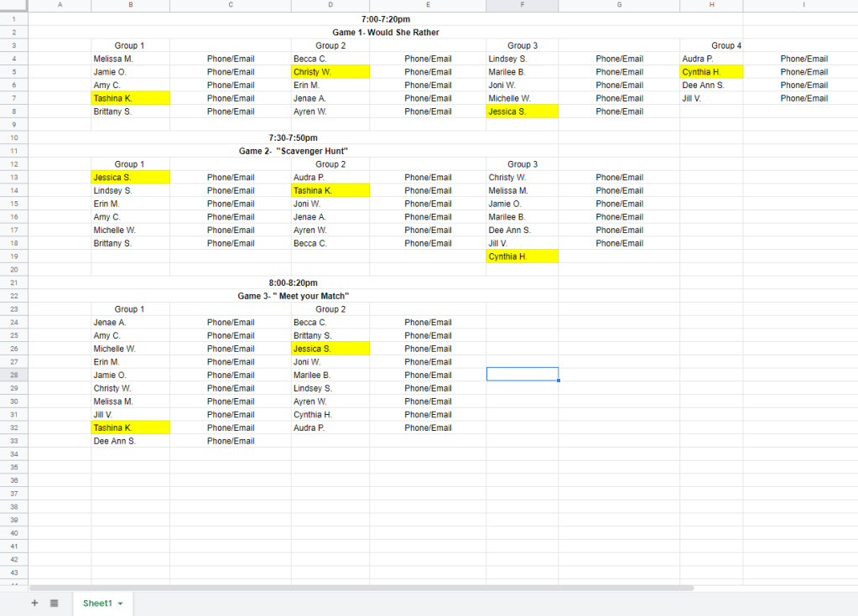Select Phone/Email cell next to Audra P. in row 4
The width and height of the screenshot is (858, 616).
(x=803, y=59)
